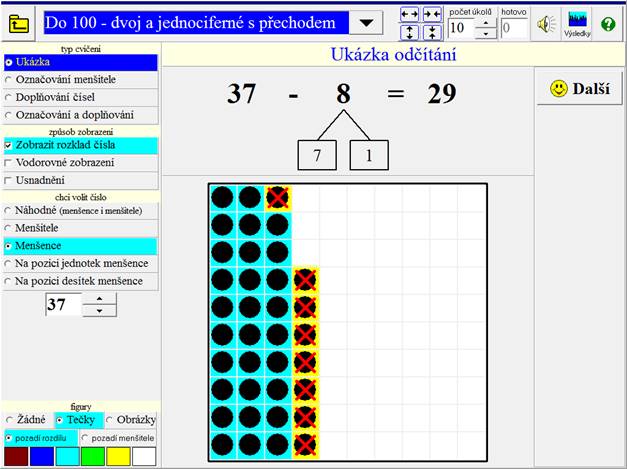
Task: Click the Ukázka odčítání heading
Action: 393,55
